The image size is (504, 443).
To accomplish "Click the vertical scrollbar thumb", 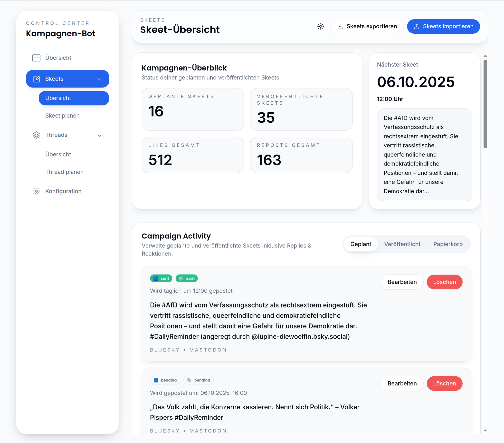I will point(485,104).
